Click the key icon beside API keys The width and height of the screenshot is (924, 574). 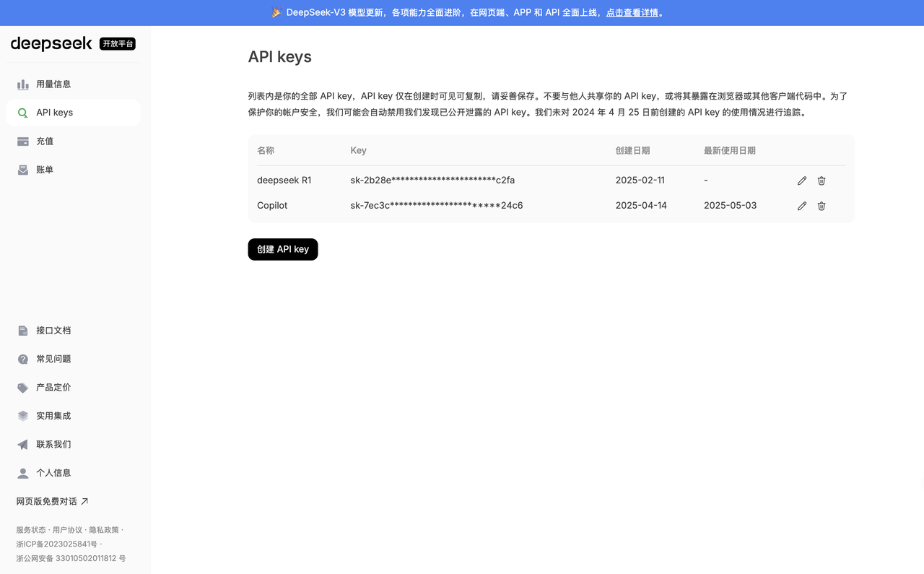[23, 113]
